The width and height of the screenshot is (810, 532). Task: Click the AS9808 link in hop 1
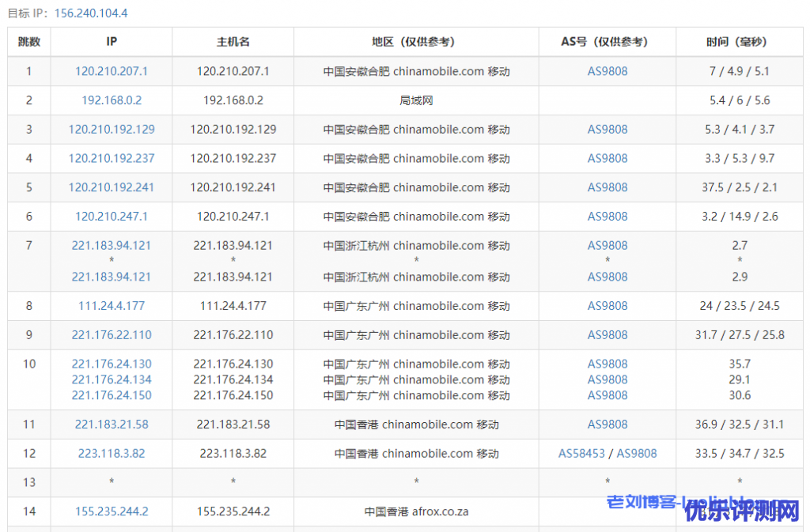click(607, 71)
